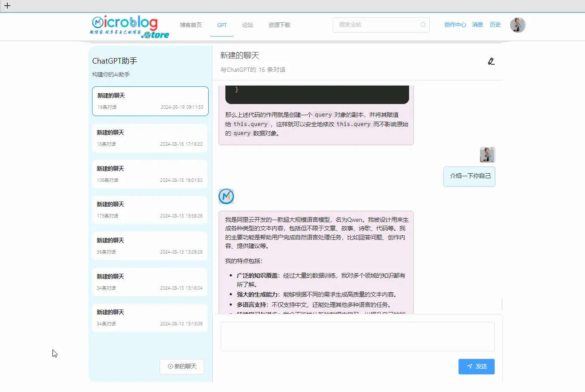The width and height of the screenshot is (585, 392).
Task: Open 资源下载 tab
Action: pos(279,25)
